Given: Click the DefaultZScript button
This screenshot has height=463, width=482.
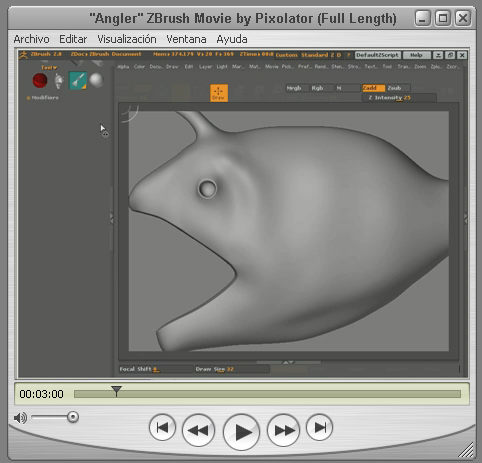Looking at the screenshot, I should pos(377,55).
